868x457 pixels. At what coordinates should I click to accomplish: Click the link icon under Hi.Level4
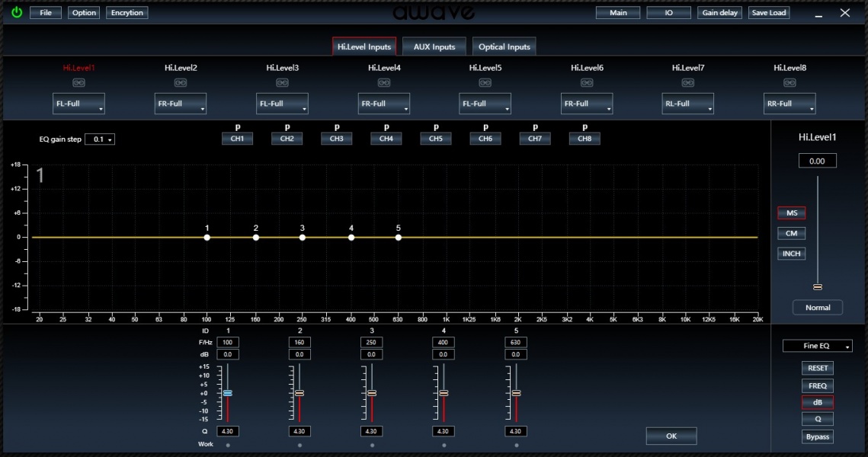(x=383, y=83)
